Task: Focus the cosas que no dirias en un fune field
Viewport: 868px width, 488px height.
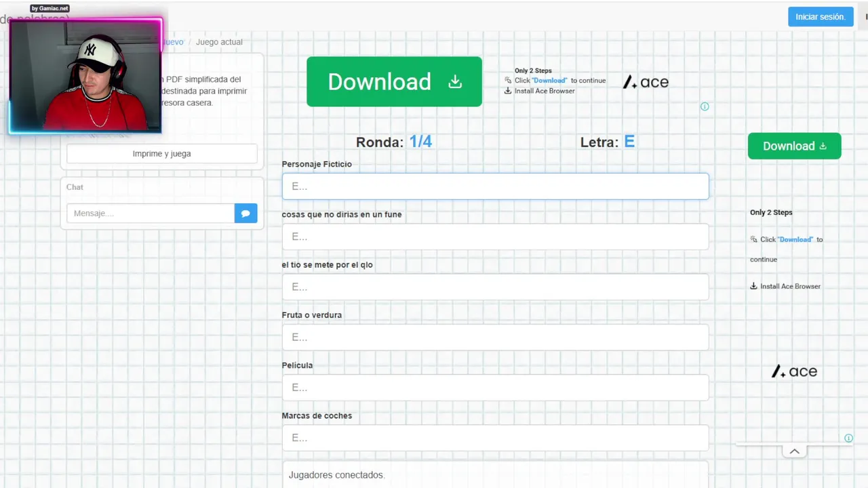Action: click(495, 237)
